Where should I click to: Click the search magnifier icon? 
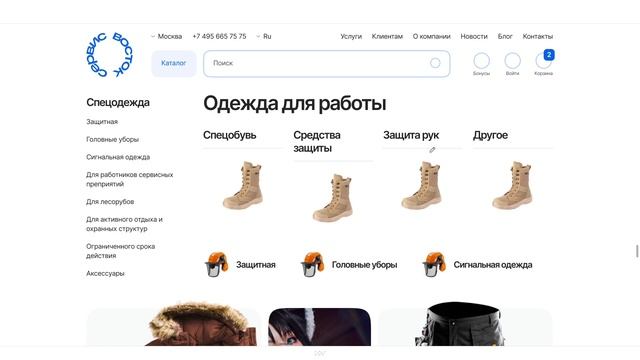pos(435,63)
